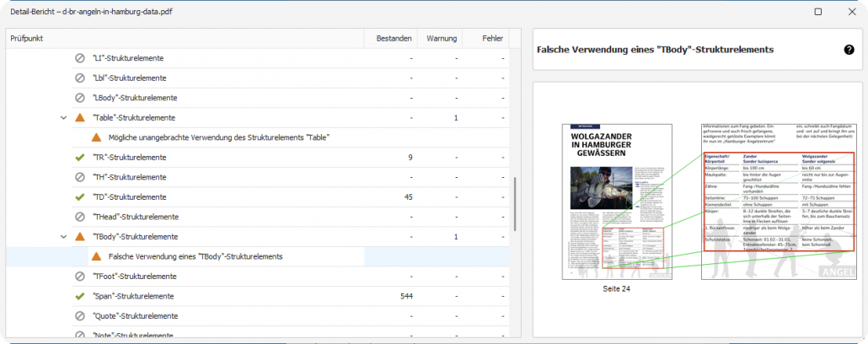Click the vertical scrollbar of the checkpoint list
Image resolution: width=868 pixels, height=344 pixels.
(515, 202)
